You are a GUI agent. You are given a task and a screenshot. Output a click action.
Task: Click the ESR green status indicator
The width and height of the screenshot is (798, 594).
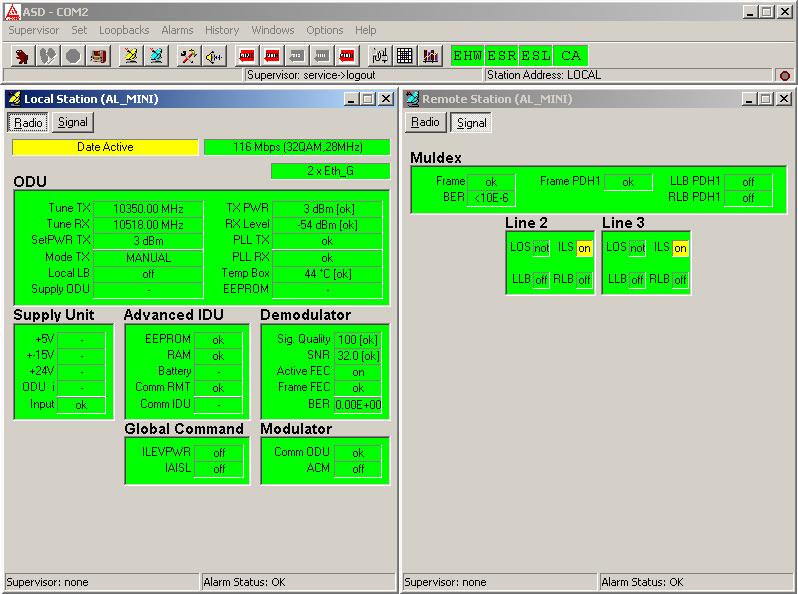[x=502, y=55]
